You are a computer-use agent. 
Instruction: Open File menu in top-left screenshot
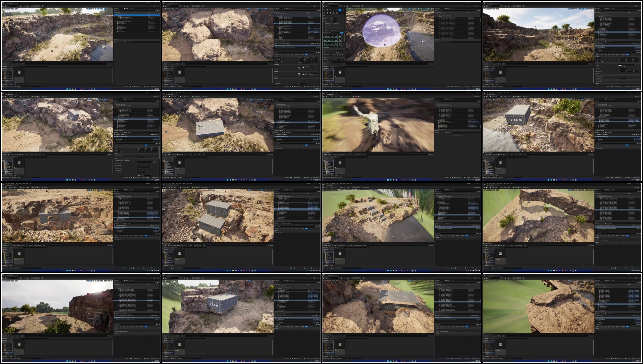coord(6,2)
